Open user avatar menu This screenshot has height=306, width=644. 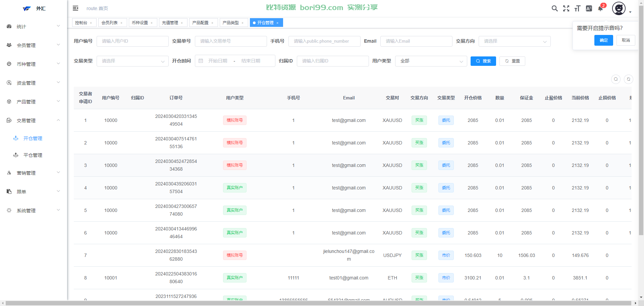point(619,8)
